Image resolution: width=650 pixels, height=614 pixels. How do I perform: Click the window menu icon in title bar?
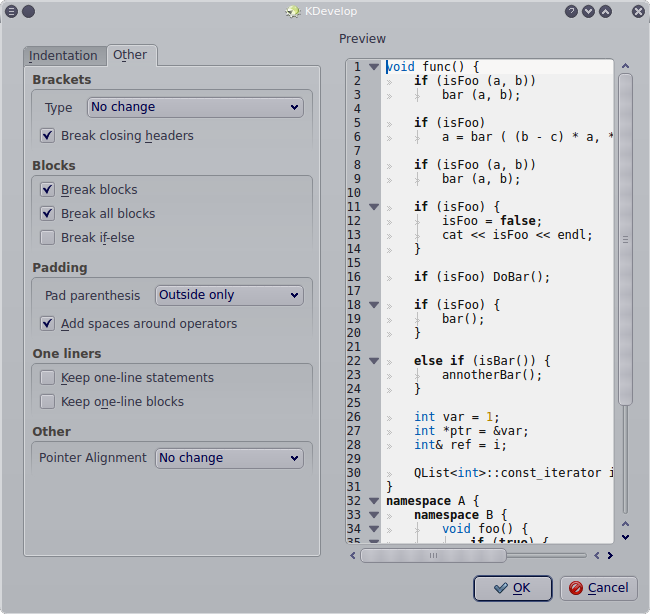(11, 11)
